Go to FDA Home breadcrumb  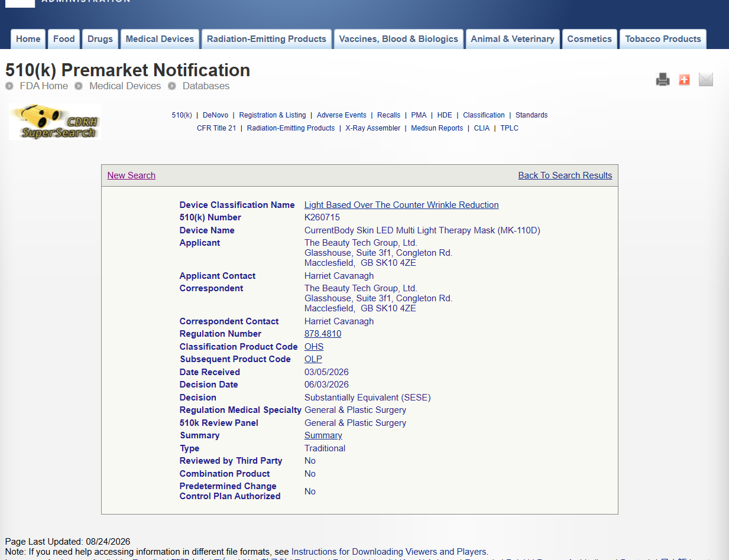click(44, 86)
